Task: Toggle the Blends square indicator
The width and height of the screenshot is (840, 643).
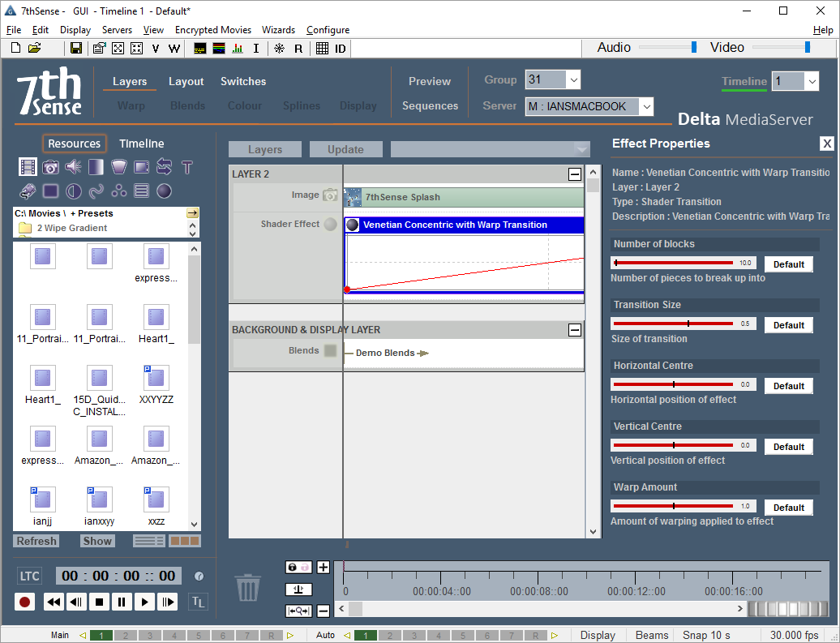Action: pos(331,350)
